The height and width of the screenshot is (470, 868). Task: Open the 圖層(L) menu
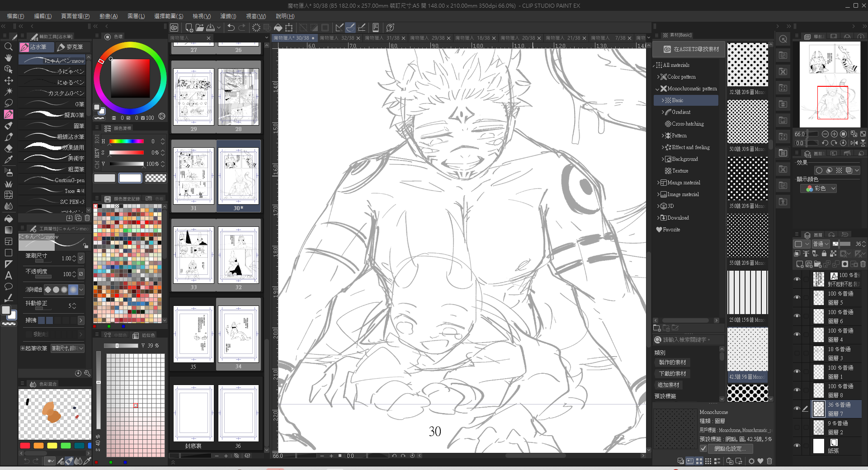tap(136, 16)
